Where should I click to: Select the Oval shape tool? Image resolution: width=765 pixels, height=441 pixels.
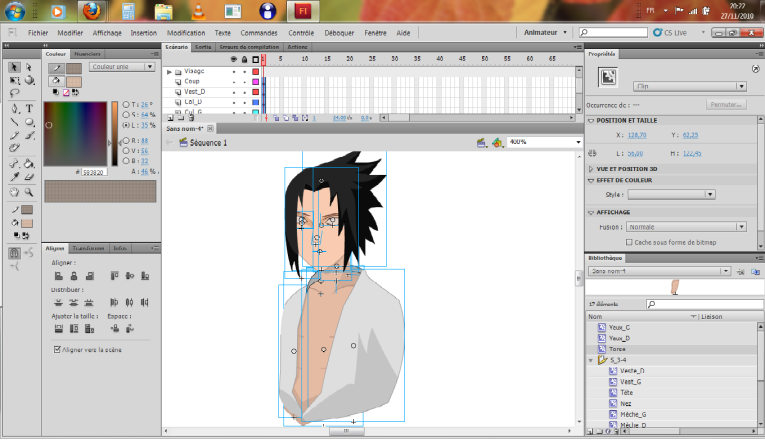[29, 122]
